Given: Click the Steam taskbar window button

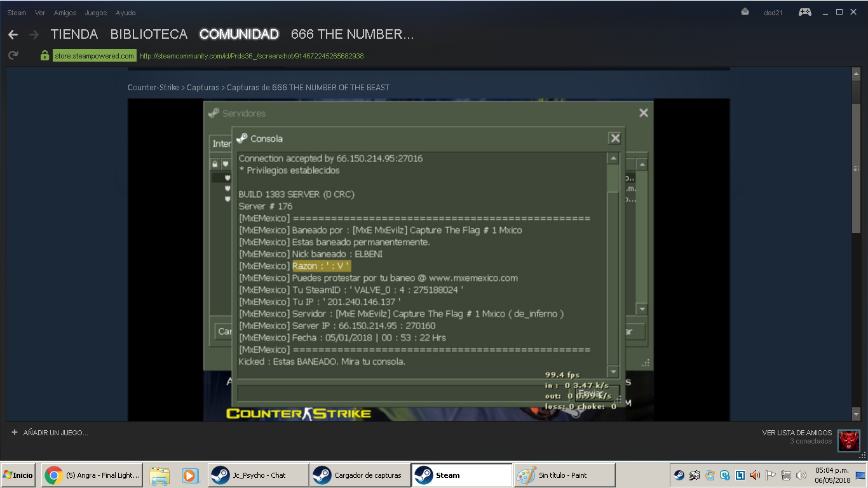Looking at the screenshot, I should 462,475.
